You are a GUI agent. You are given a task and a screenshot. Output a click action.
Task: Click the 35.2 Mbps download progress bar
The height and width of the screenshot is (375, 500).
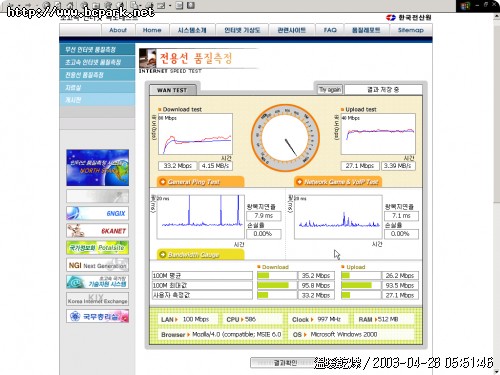point(277,275)
